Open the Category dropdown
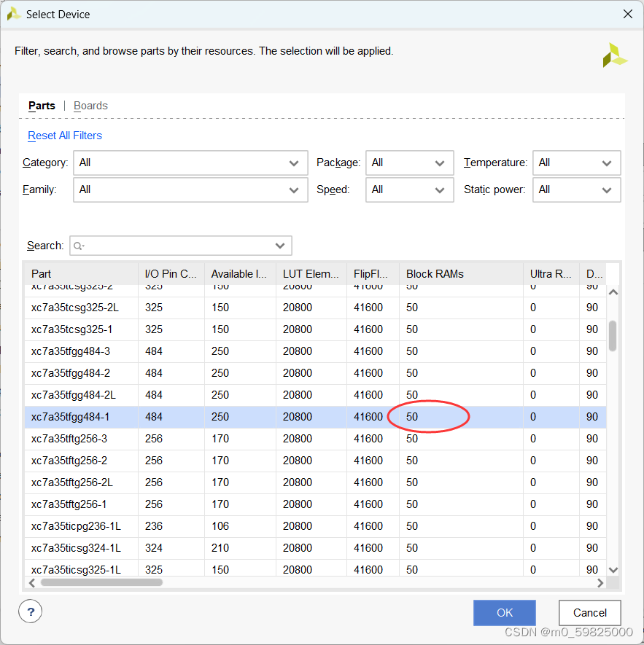644x645 pixels. [x=190, y=163]
